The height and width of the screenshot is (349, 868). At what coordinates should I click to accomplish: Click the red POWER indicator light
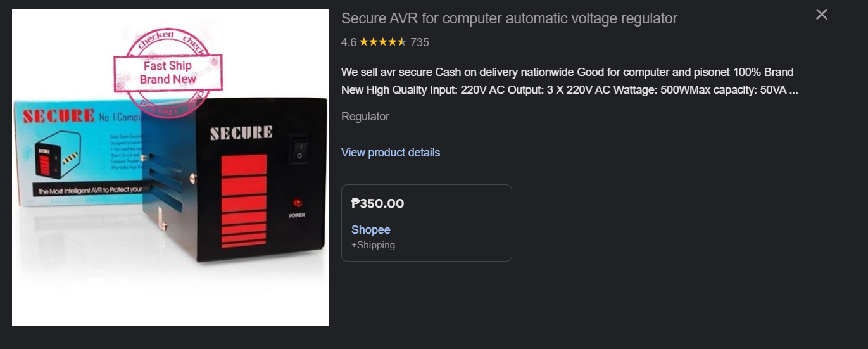point(296,203)
